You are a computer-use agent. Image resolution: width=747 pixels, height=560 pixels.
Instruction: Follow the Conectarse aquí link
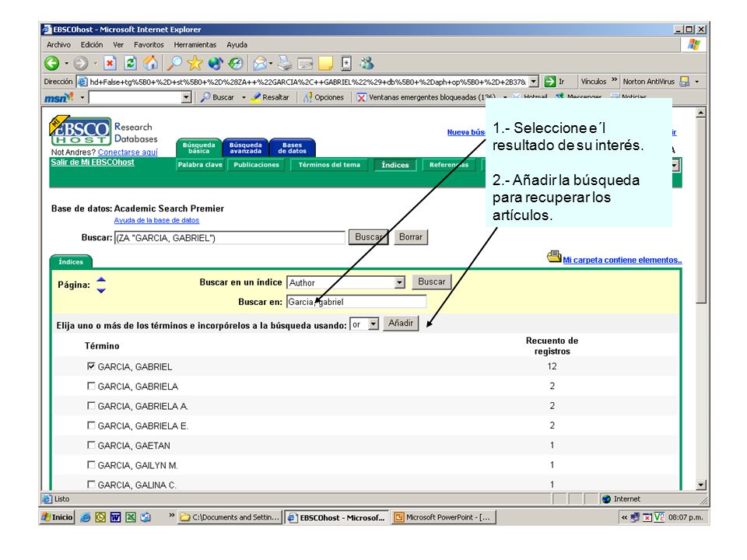click(128, 152)
